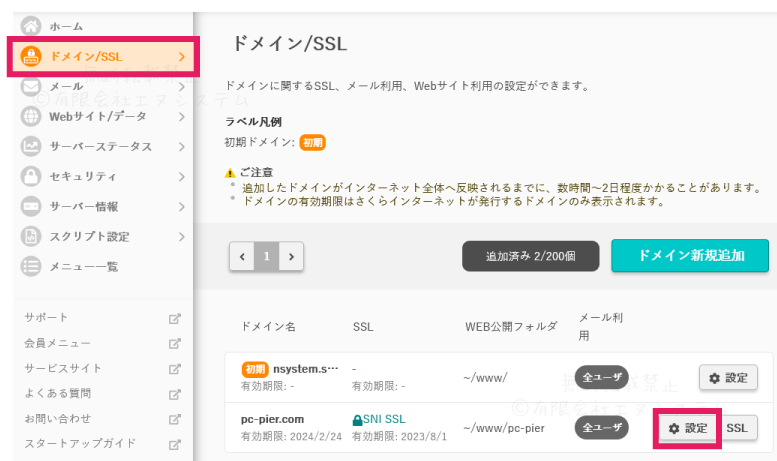Open the サポート link
The height and width of the screenshot is (461, 777).
coord(46,318)
